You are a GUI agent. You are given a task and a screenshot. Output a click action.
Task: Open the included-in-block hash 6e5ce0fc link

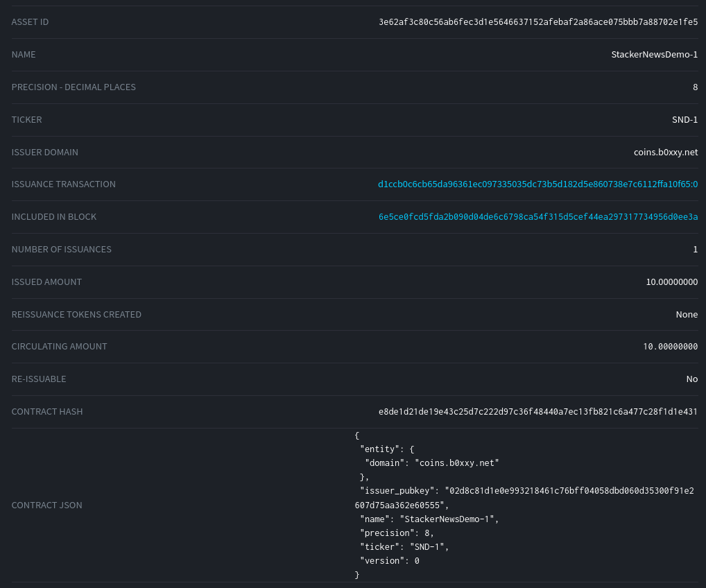point(537,217)
